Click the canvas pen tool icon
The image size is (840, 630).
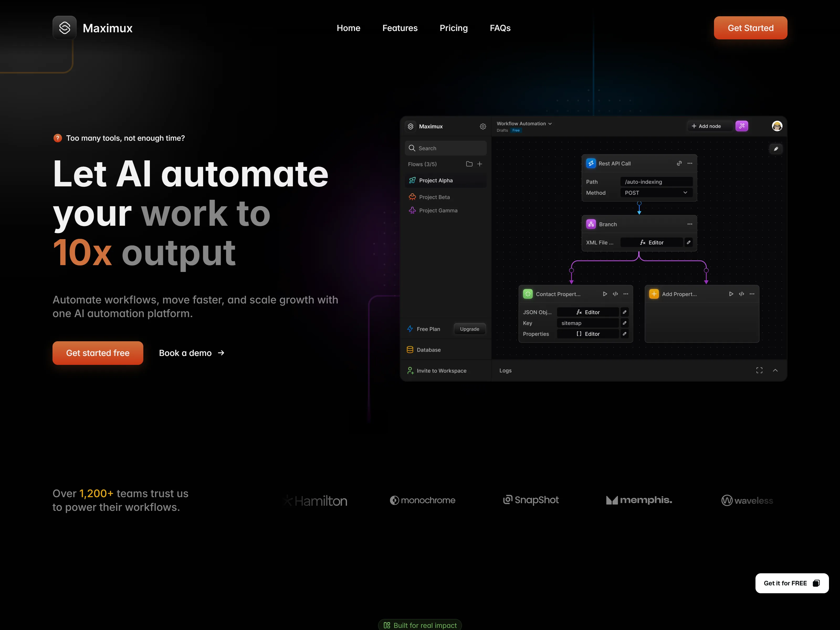[x=776, y=149]
